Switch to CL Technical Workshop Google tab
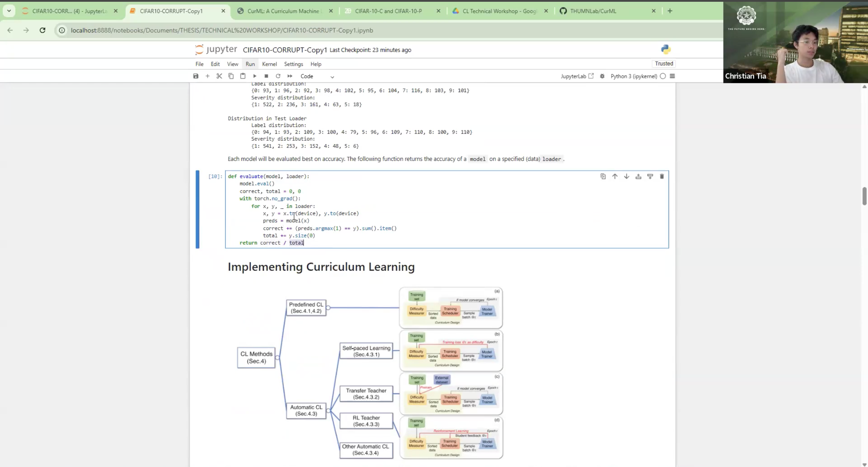This screenshot has height=467, width=868. pyautogui.click(x=500, y=11)
